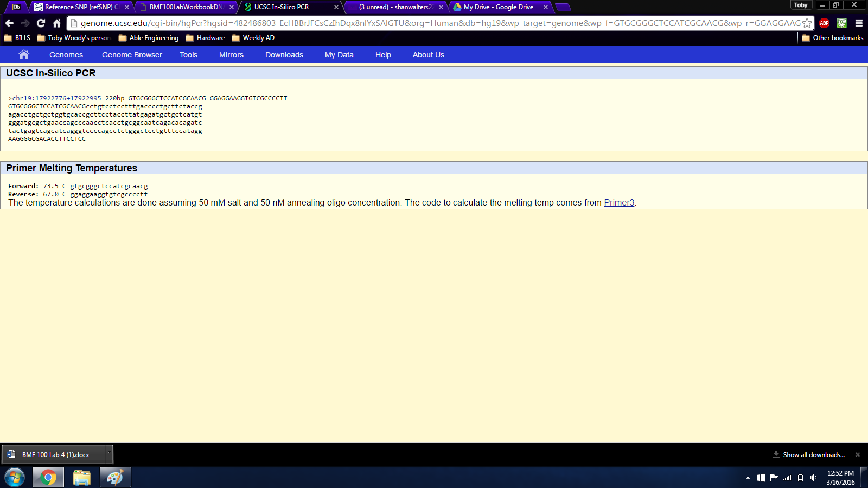Click the UCSC home icon
868x488 pixels.
(23, 55)
